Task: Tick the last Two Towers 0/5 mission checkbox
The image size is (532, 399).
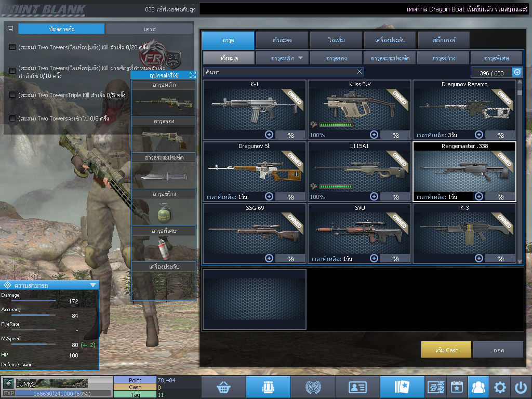Action: click(x=12, y=118)
